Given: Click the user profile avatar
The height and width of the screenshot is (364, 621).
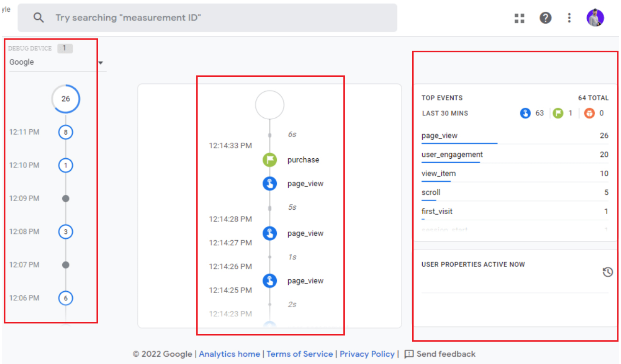Looking at the screenshot, I should click(x=595, y=18).
